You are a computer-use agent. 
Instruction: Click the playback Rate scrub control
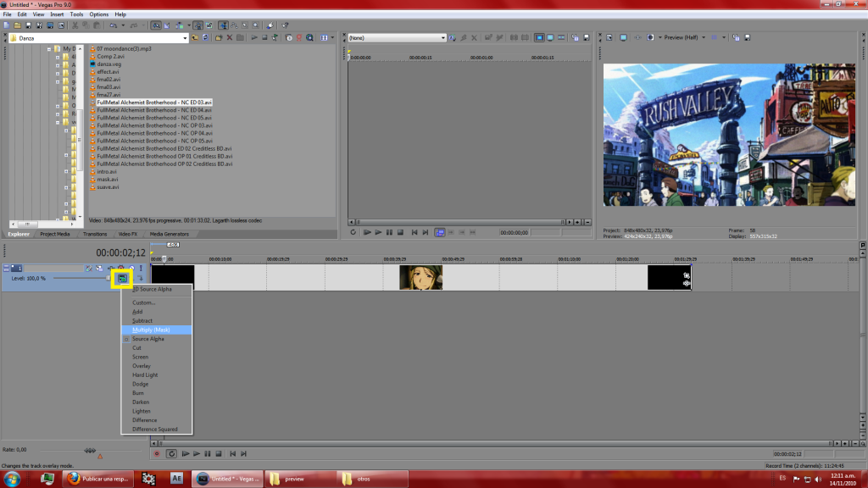[90, 451]
